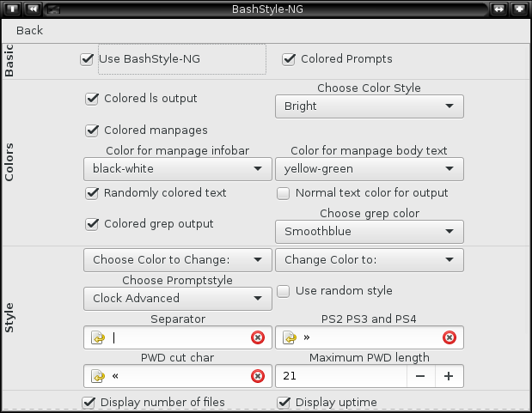Click the titlebar window menu icon
Image resolution: width=532 pixels, height=413 pixels.
pyautogui.click(x=53, y=9)
